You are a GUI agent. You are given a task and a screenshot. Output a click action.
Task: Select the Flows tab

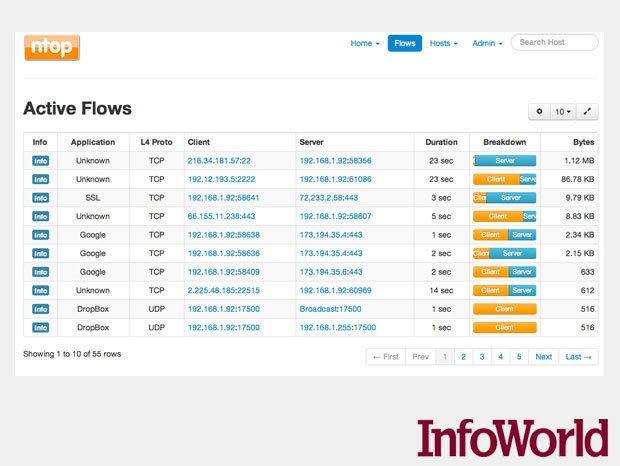(405, 43)
